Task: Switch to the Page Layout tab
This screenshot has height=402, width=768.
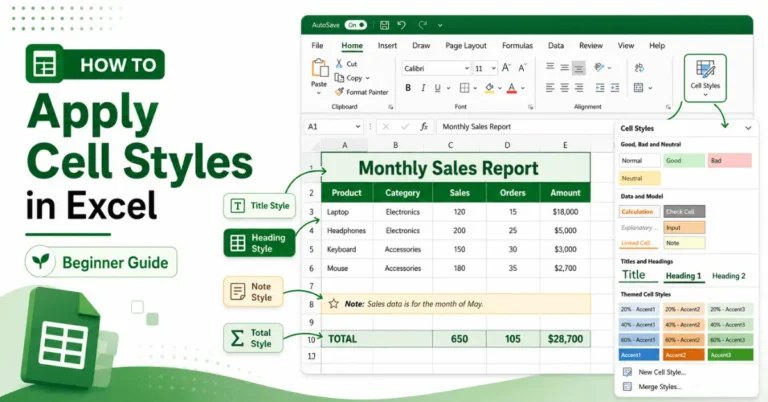Action: [466, 46]
